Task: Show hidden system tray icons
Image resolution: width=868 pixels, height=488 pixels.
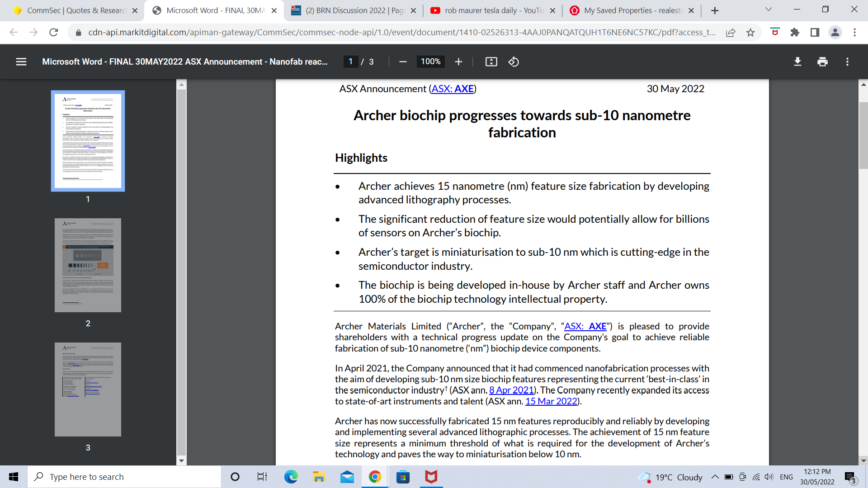Action: coord(715,477)
